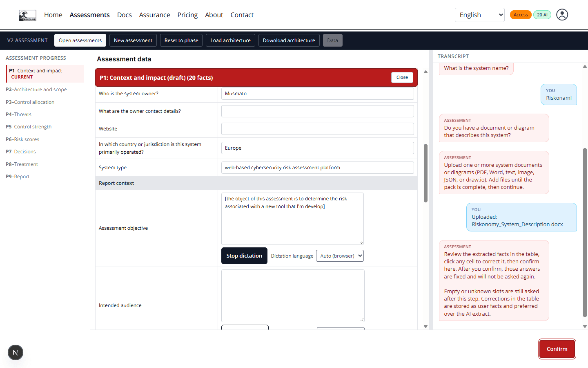This screenshot has width=588, height=368.
Task: Click the Assessment objective text area
Action: [x=292, y=219]
